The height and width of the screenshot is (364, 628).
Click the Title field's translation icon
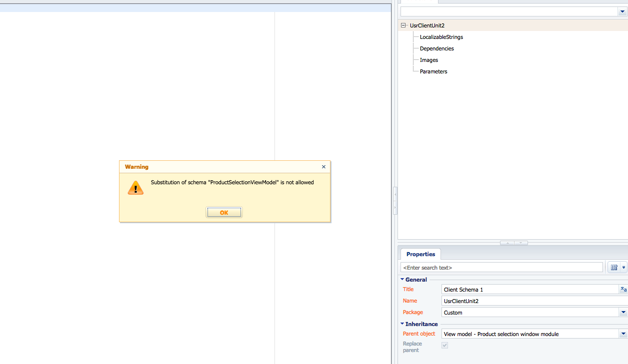click(623, 290)
